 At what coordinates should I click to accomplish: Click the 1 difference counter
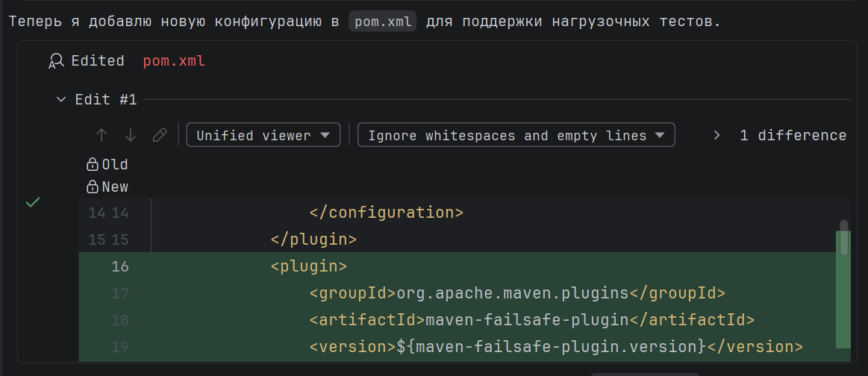pos(793,135)
